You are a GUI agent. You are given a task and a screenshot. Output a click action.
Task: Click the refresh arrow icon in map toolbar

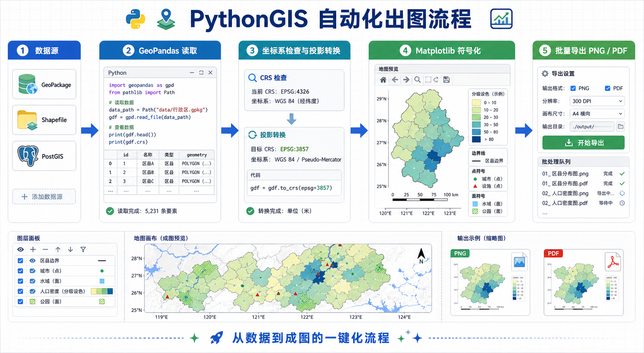click(436, 80)
